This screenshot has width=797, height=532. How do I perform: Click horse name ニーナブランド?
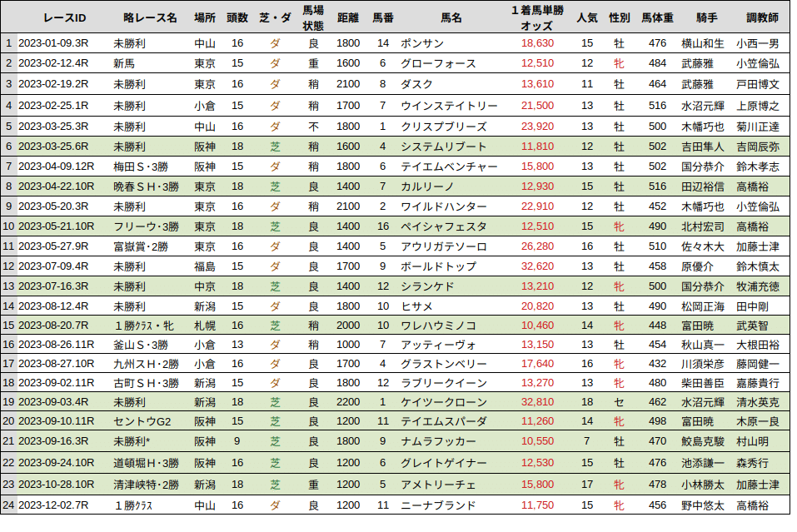pos(438,505)
